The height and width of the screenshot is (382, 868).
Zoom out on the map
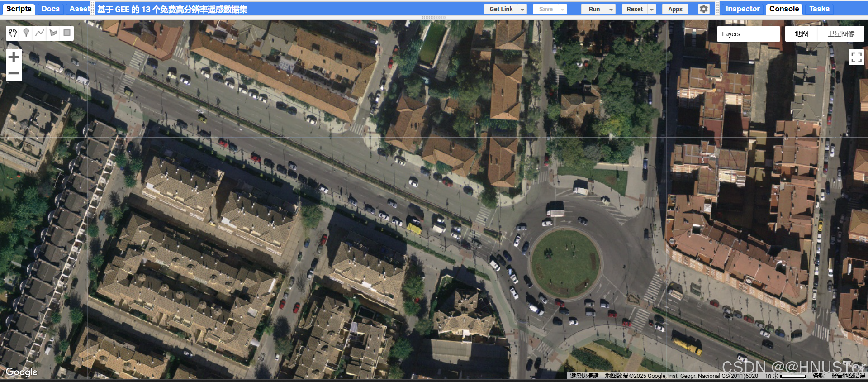tap(14, 73)
